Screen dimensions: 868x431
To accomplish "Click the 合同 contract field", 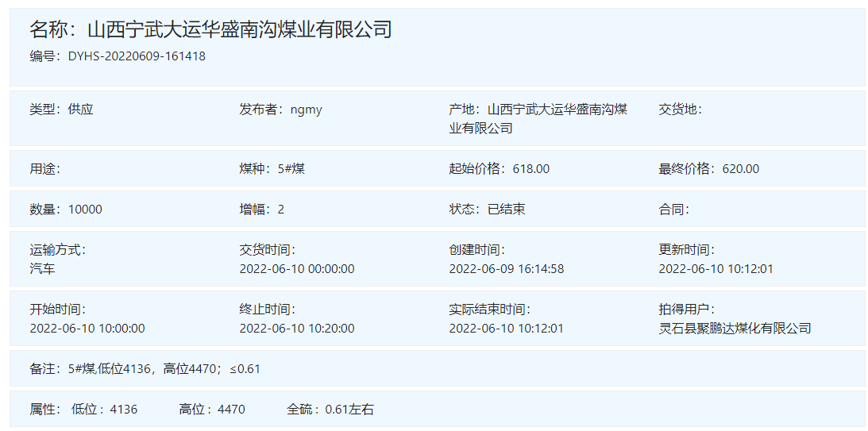I will pos(674,210).
